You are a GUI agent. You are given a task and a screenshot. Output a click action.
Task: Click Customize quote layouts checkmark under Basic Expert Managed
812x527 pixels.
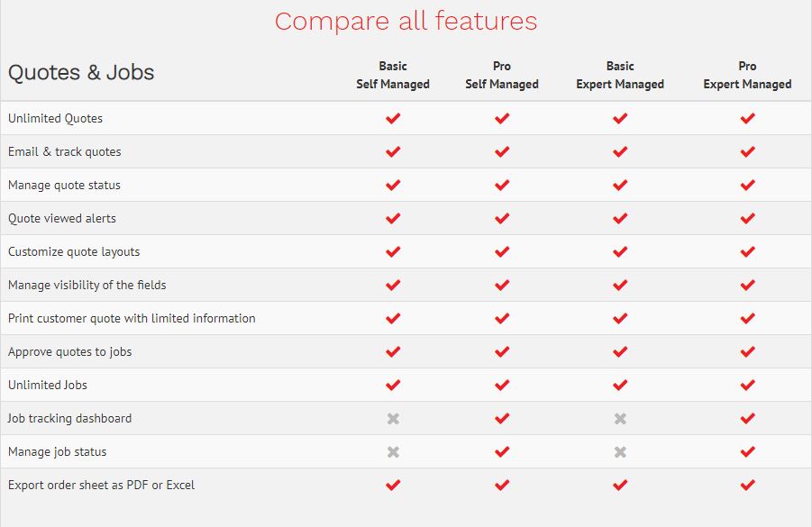click(x=620, y=251)
